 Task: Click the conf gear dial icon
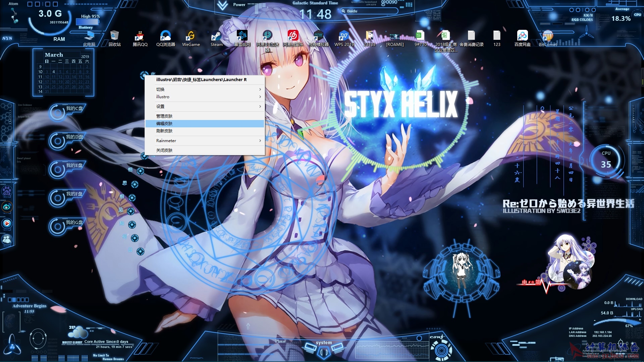[441, 351]
